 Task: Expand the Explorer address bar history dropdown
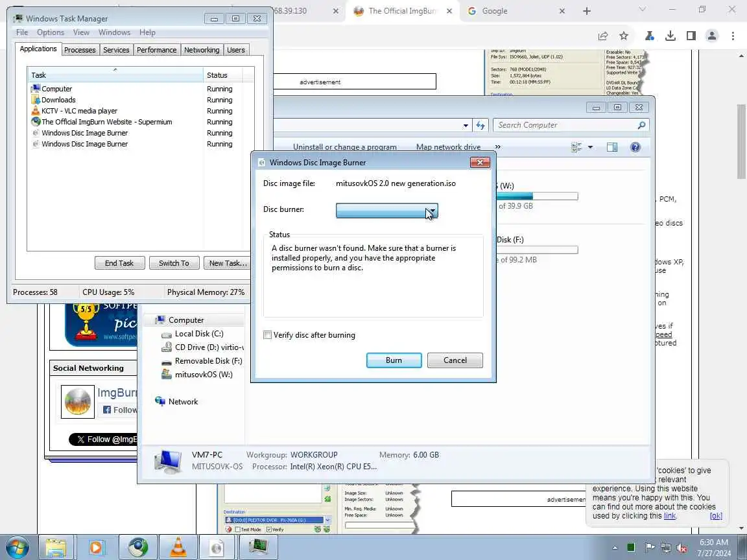coord(466,126)
